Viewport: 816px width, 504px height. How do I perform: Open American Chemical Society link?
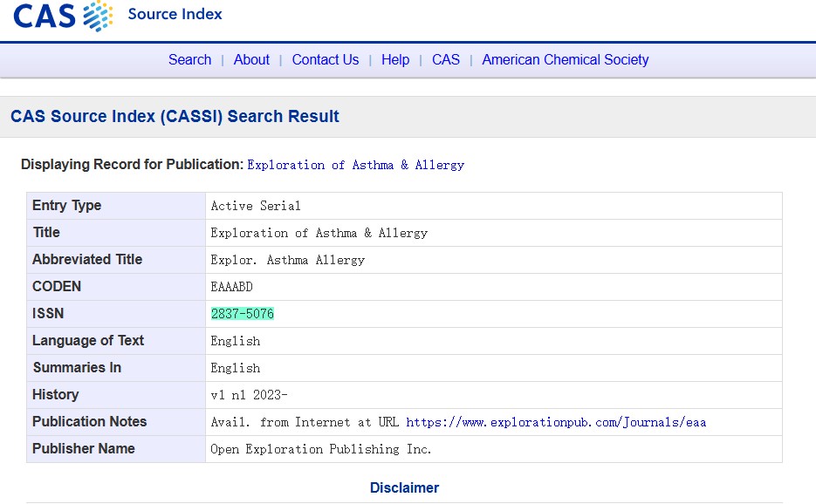pyautogui.click(x=566, y=60)
